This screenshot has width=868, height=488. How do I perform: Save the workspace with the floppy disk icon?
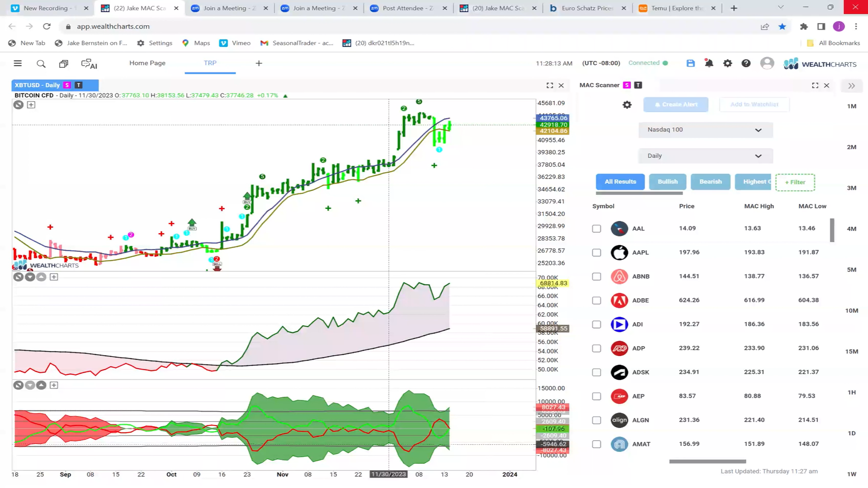click(x=690, y=63)
